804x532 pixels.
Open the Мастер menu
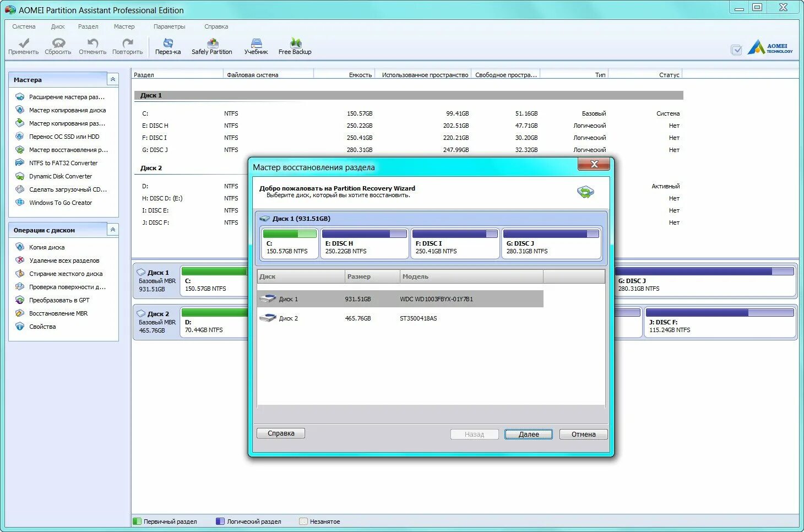click(124, 26)
